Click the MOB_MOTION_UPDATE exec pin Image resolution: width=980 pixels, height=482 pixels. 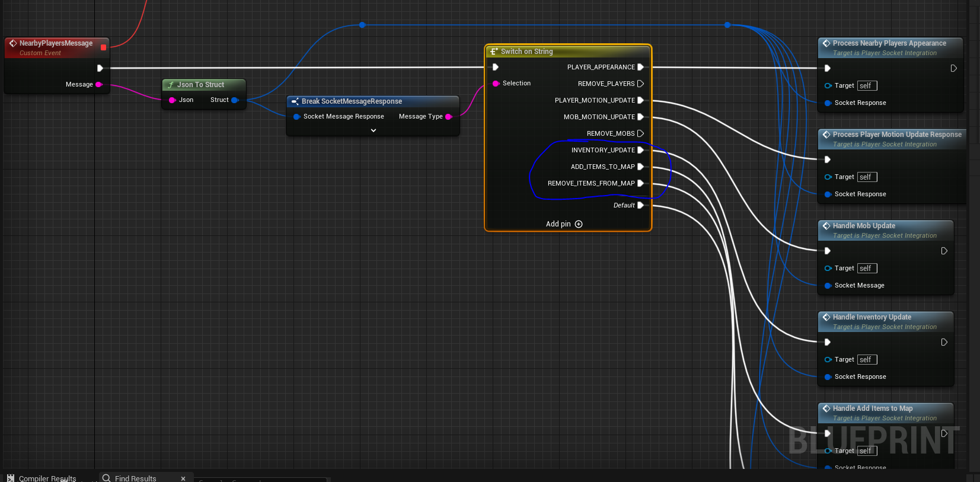click(640, 117)
